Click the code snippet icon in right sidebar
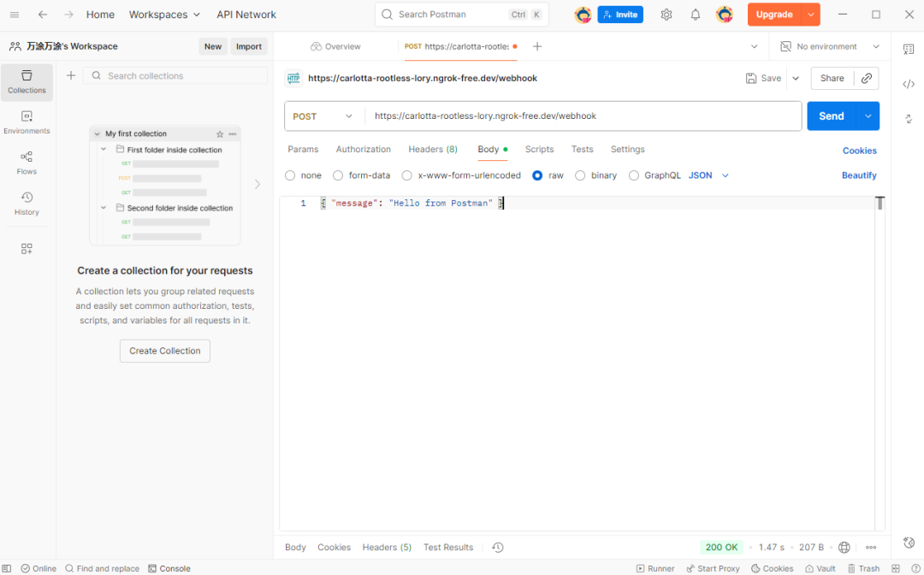Viewport: 924px width, 575px height. [909, 84]
